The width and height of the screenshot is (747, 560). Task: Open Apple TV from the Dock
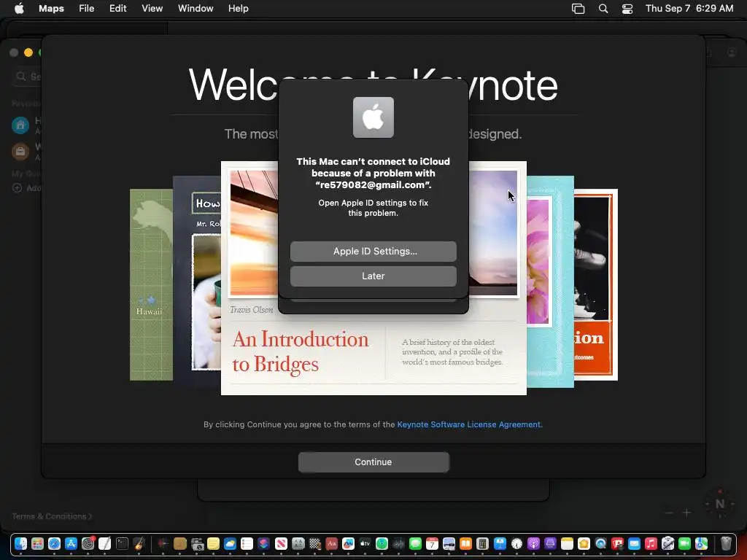click(x=365, y=543)
